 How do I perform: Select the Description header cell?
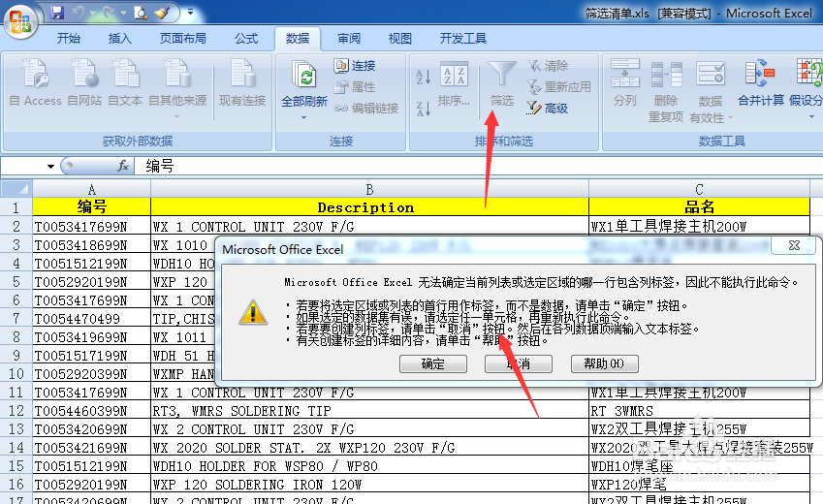click(x=369, y=206)
